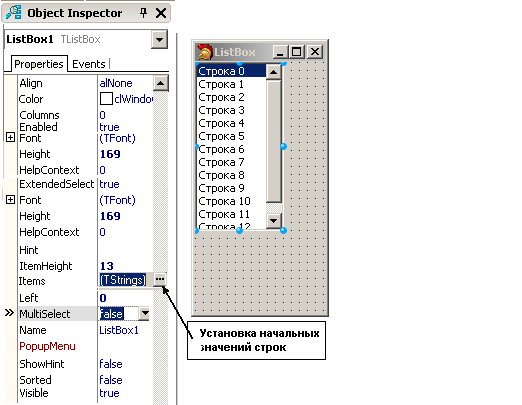Screen dimensions: 522x405
Task: Expand the Font property below ExtendedSelect
Action: tap(10, 199)
